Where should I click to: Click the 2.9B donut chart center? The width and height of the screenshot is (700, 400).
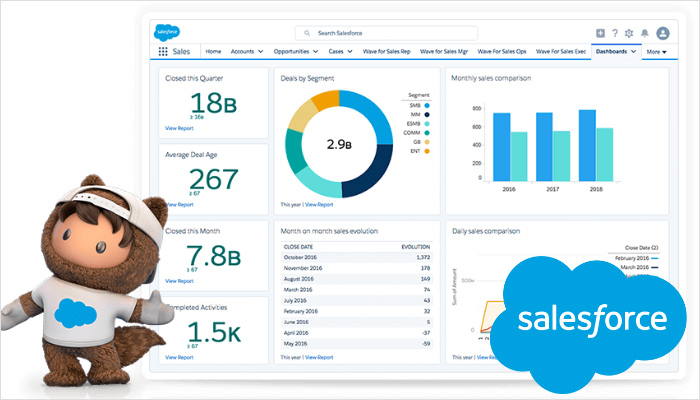point(339,144)
